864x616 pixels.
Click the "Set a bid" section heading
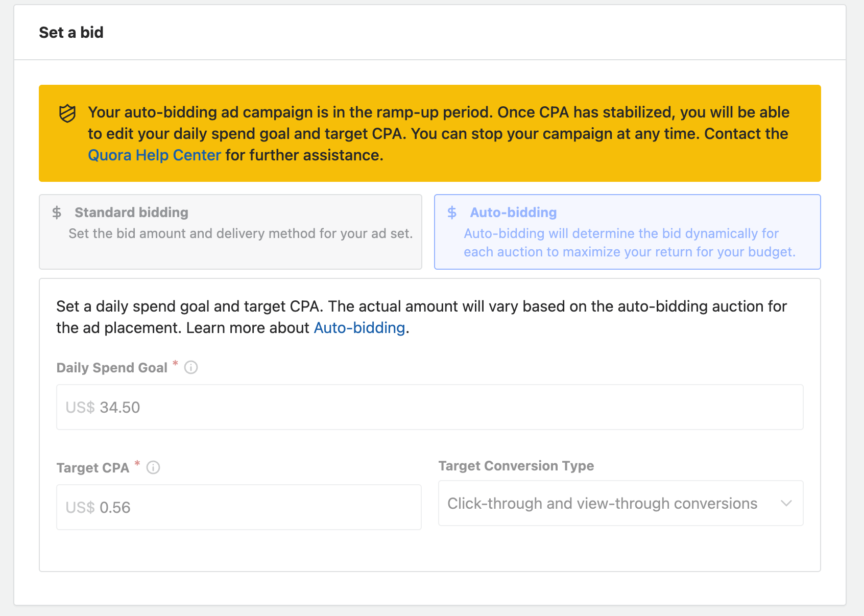[x=71, y=33]
